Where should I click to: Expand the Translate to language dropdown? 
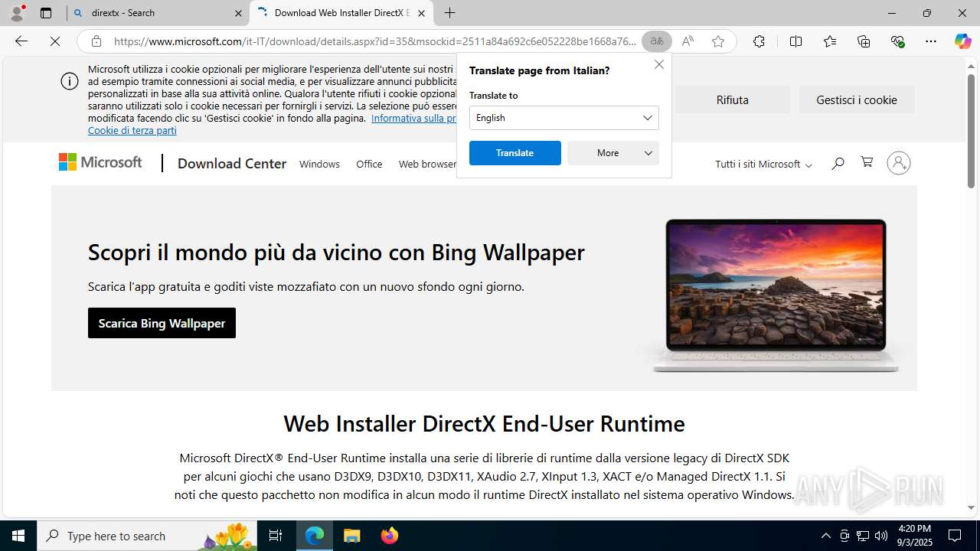click(563, 118)
